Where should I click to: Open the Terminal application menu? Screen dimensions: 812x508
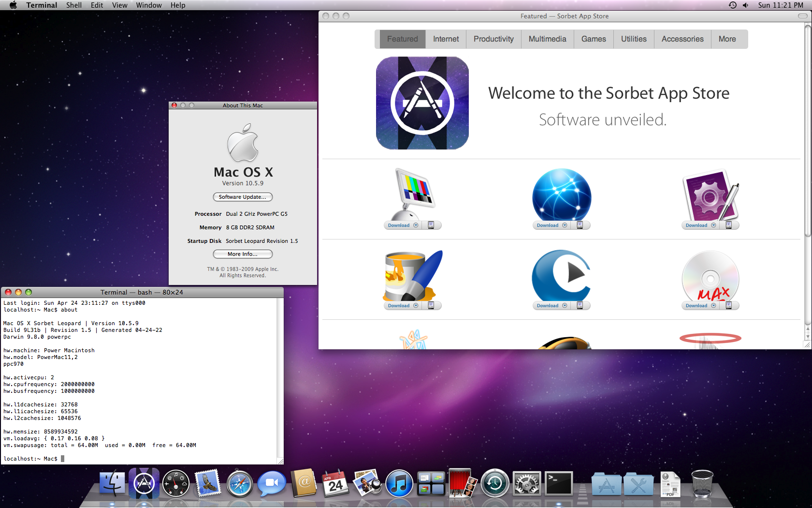pos(42,5)
